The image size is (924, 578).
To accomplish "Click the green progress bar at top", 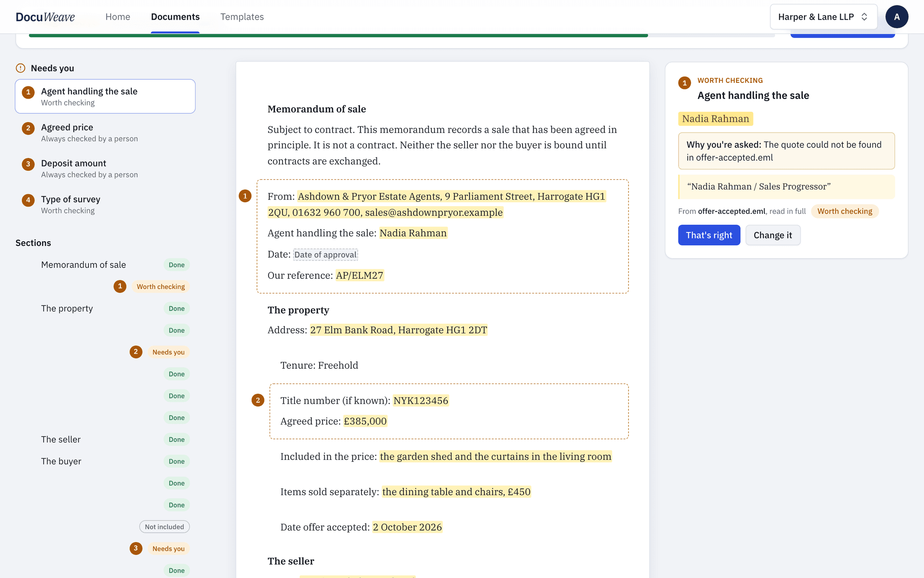I will (x=338, y=35).
